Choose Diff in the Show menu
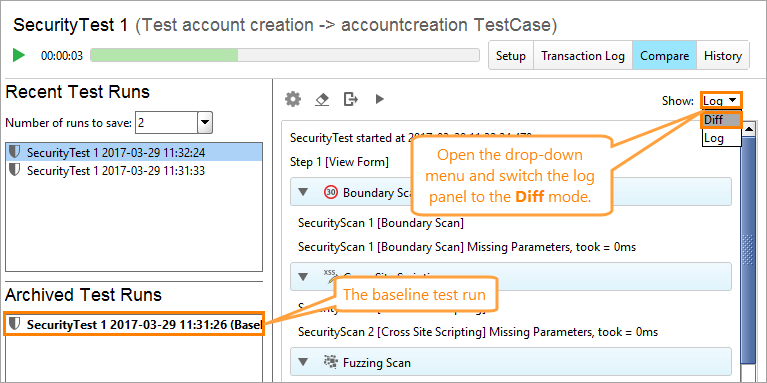The image size is (767, 383). pos(722,119)
